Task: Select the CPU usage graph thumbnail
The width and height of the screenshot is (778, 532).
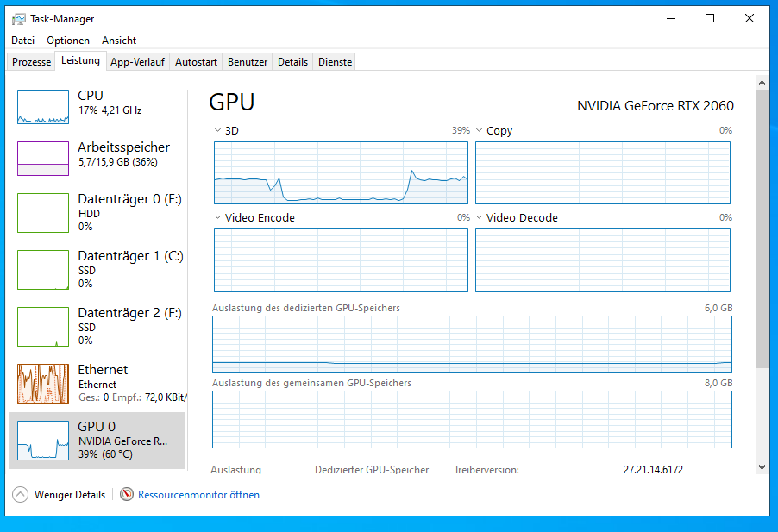Action: click(43, 107)
